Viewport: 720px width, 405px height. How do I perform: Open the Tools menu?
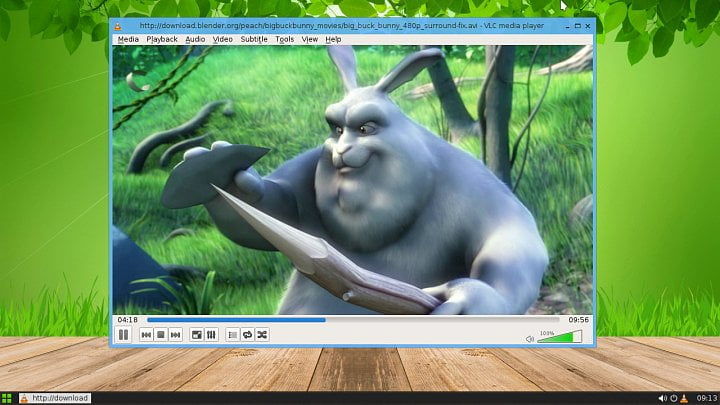(284, 39)
